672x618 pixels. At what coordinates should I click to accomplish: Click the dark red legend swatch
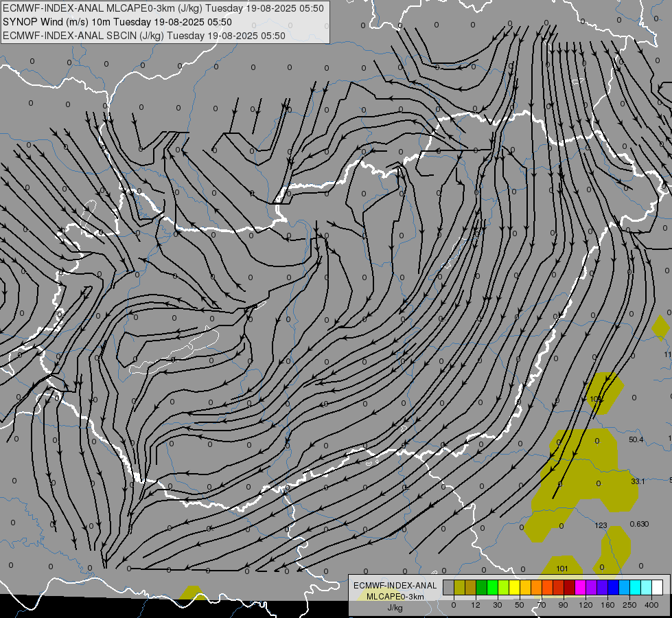click(x=570, y=587)
